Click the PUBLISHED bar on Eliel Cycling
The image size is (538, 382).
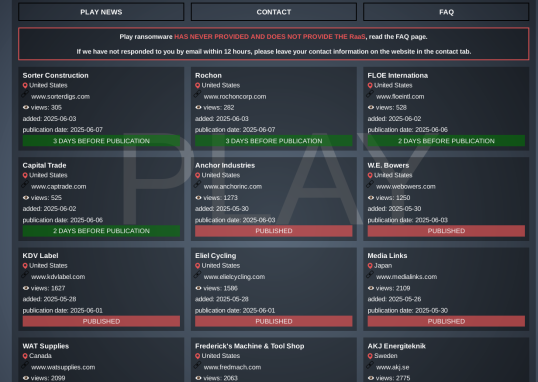click(274, 321)
